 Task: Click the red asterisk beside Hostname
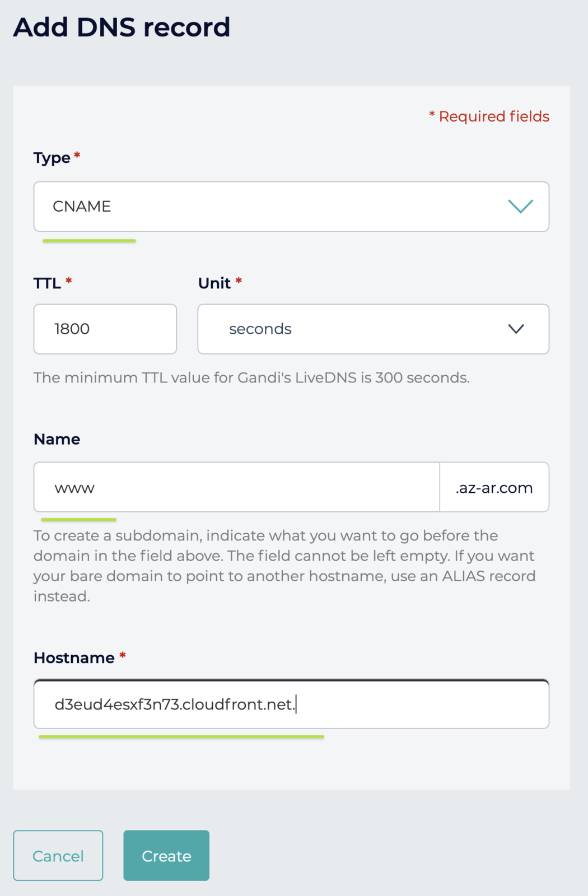123,655
